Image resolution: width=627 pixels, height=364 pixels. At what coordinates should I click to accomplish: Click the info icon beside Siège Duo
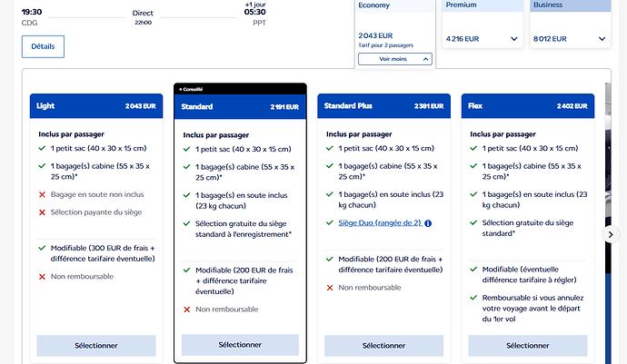pyautogui.click(x=428, y=223)
